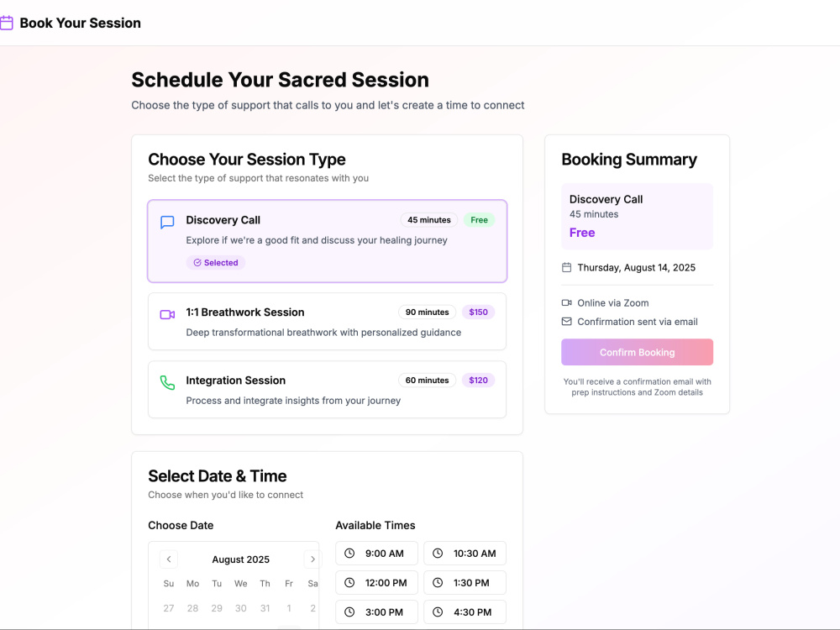Select the 1:30 PM time slot
This screenshot has height=630, width=840.
465,582
